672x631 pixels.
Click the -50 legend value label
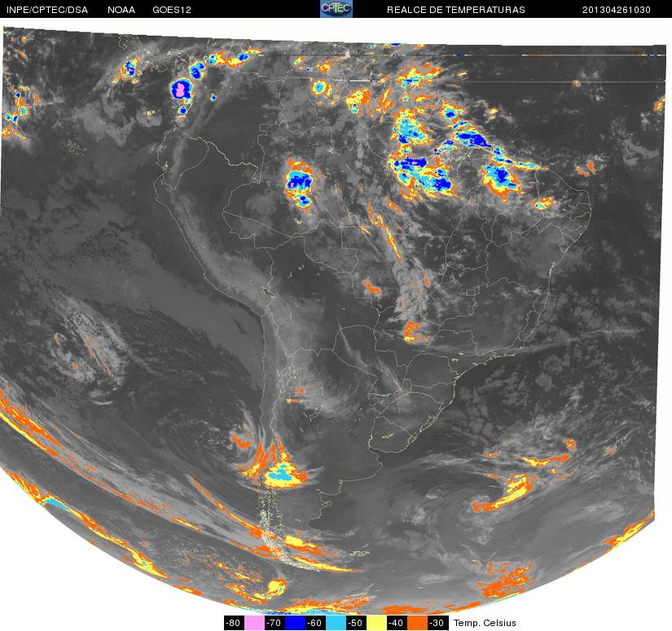[x=356, y=623]
